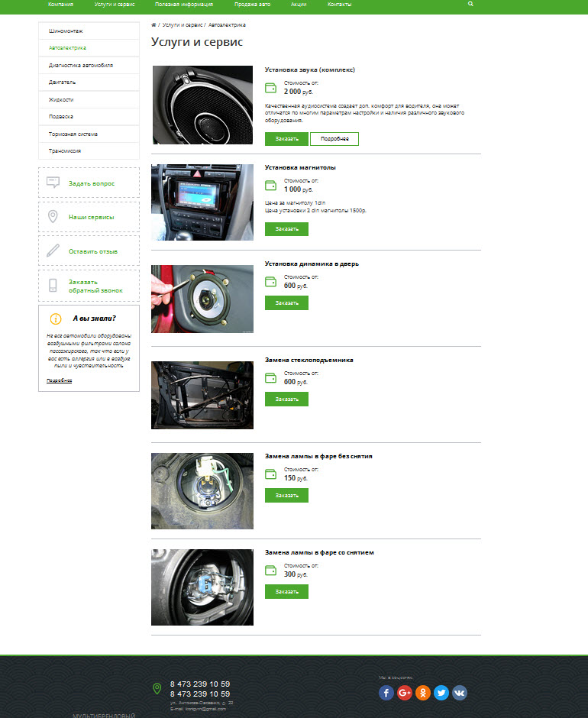
Task: Click Подробнее button for Установка звука
Action: [x=334, y=139]
